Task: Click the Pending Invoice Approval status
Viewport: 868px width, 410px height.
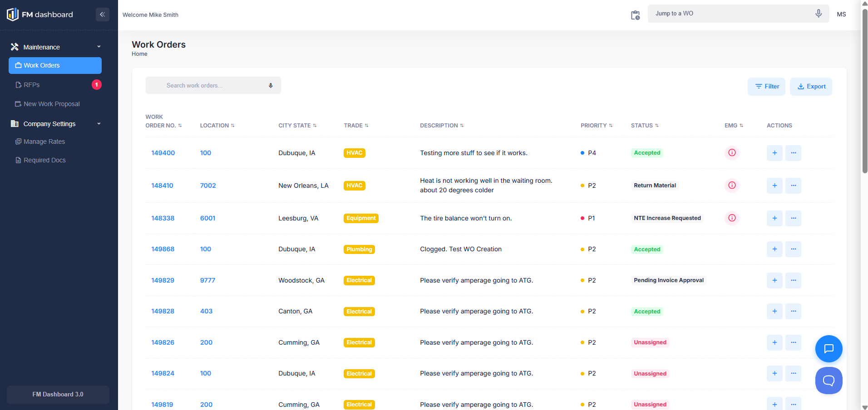Action: 669,280
